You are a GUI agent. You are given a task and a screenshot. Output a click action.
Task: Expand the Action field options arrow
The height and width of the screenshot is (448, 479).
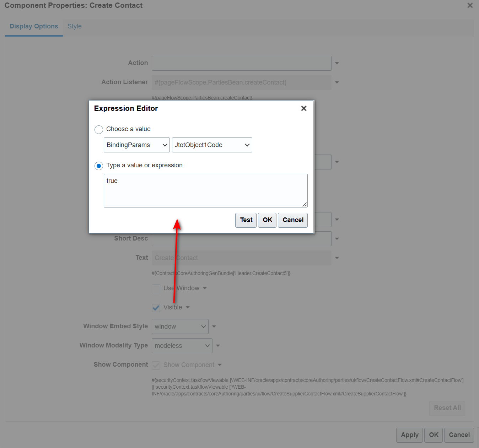337,63
